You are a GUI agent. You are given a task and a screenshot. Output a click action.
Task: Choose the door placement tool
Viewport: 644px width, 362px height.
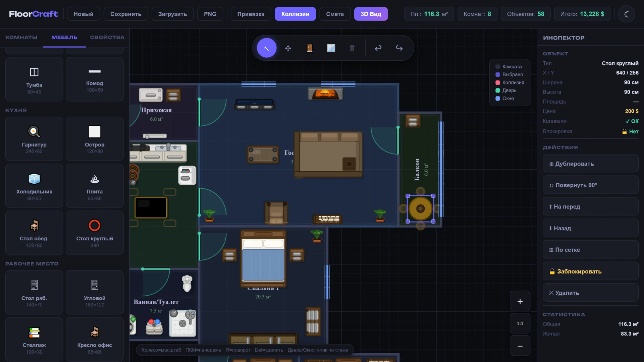point(310,48)
